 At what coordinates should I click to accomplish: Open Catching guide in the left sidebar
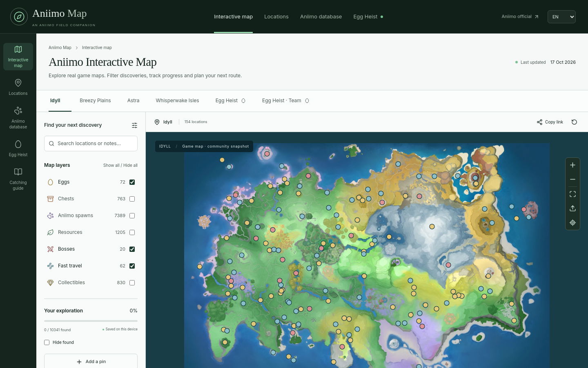pyautogui.click(x=18, y=179)
